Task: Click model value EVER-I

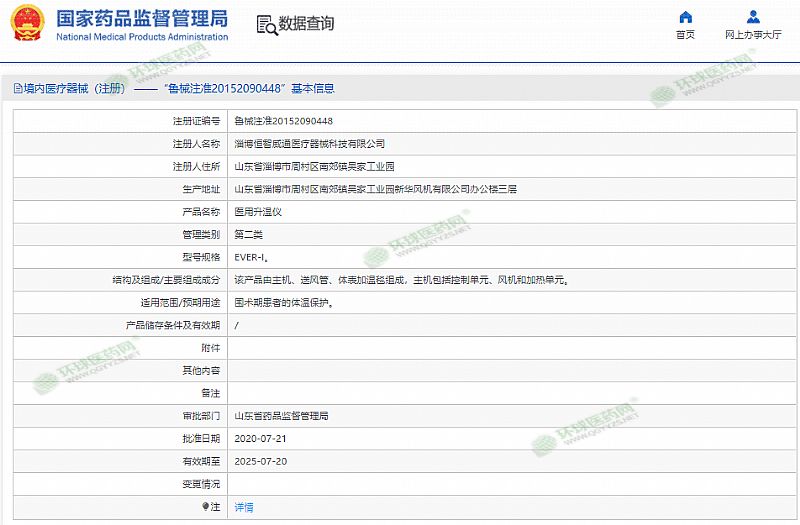Action: 252,257
